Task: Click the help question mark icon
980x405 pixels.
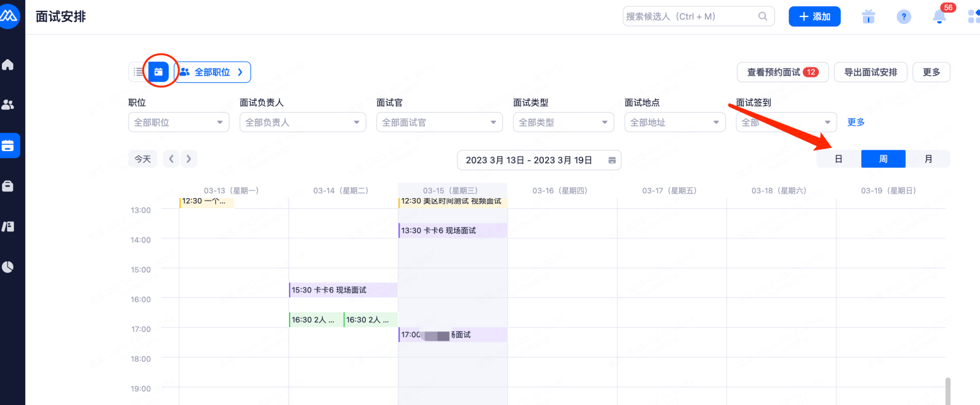Action: (904, 17)
